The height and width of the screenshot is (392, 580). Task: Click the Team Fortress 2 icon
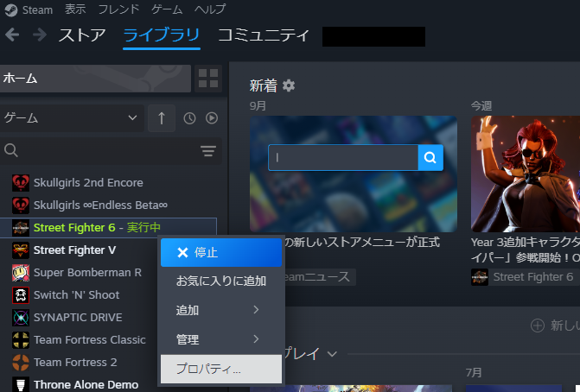[x=21, y=363]
